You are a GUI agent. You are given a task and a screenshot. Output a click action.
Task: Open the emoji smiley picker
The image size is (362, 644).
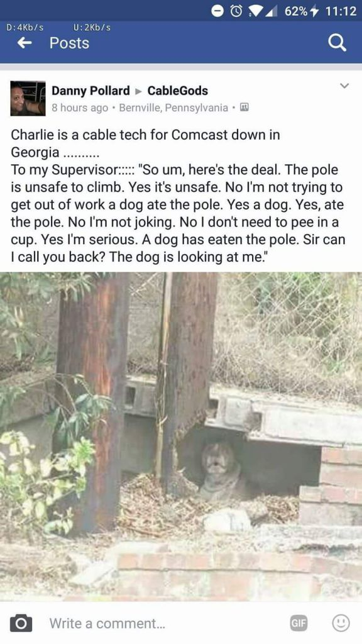[x=341, y=623]
